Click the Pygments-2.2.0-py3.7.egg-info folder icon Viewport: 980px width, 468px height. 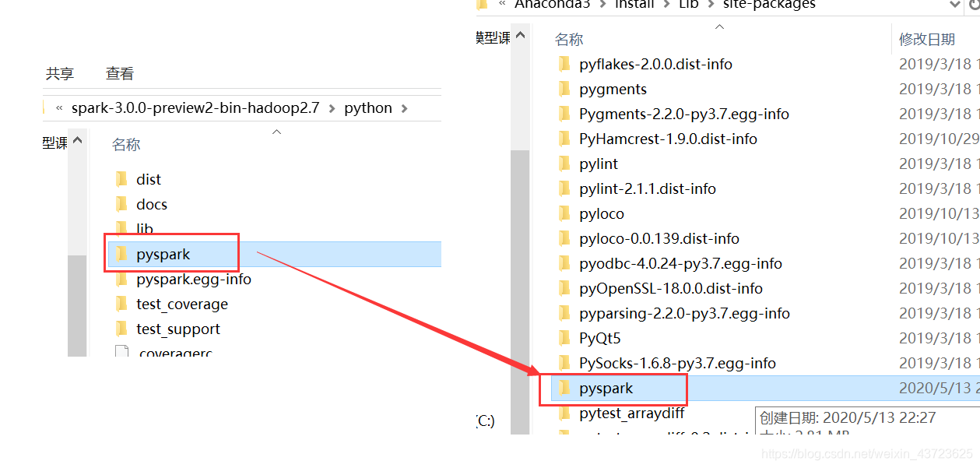click(x=565, y=114)
